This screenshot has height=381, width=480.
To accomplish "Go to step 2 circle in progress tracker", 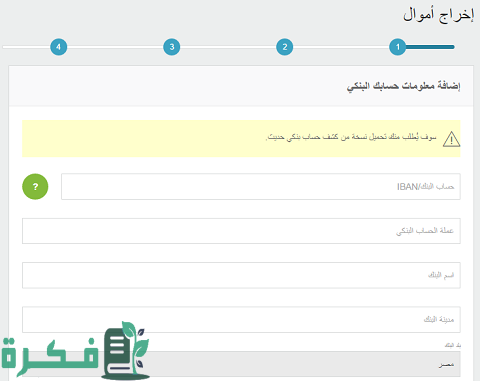I will tap(285, 47).
